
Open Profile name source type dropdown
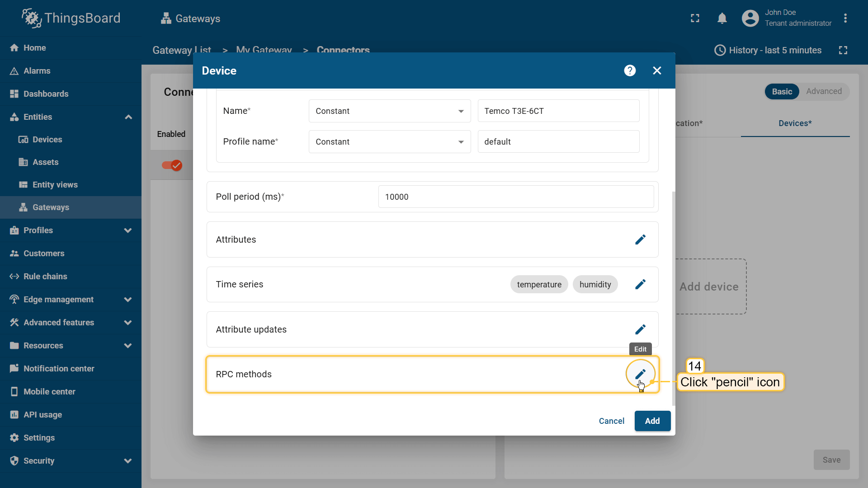389,142
